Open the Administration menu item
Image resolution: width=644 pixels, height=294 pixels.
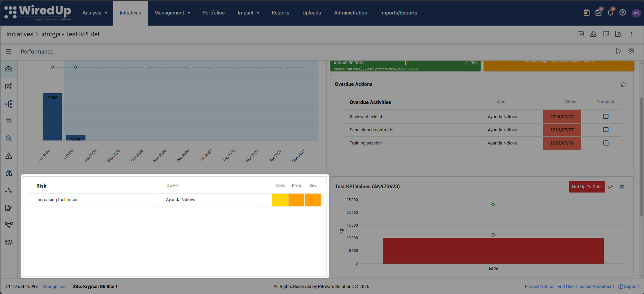(351, 13)
